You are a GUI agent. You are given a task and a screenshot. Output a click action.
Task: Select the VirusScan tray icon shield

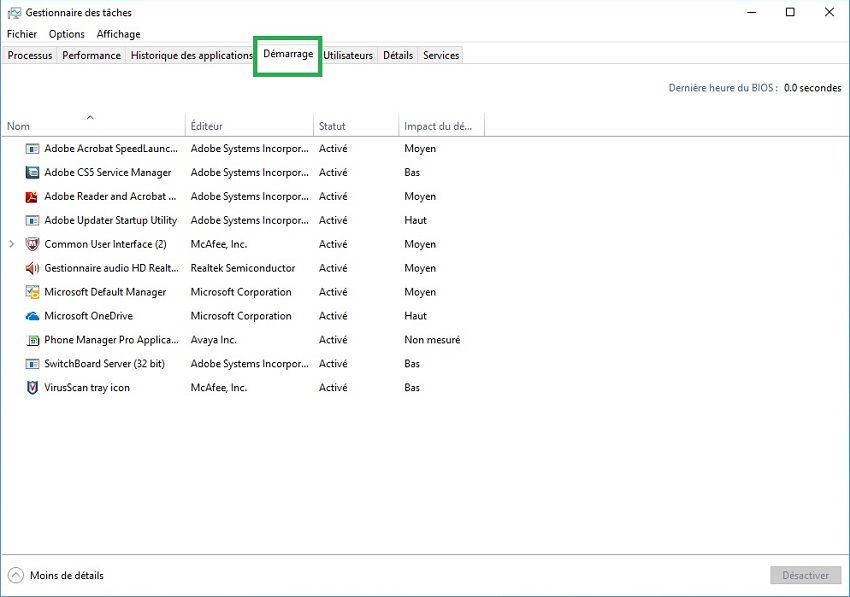click(x=32, y=388)
